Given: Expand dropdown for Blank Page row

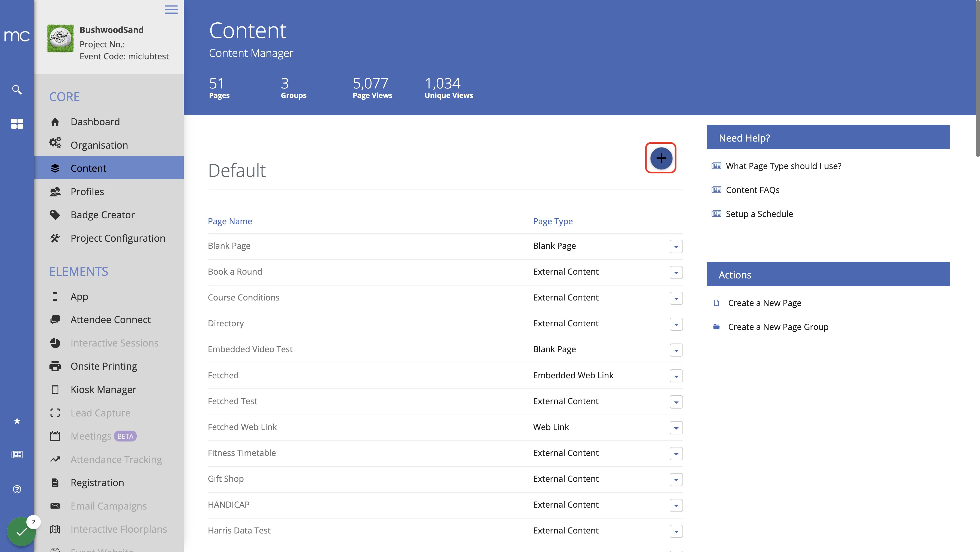Looking at the screenshot, I should [x=676, y=247].
